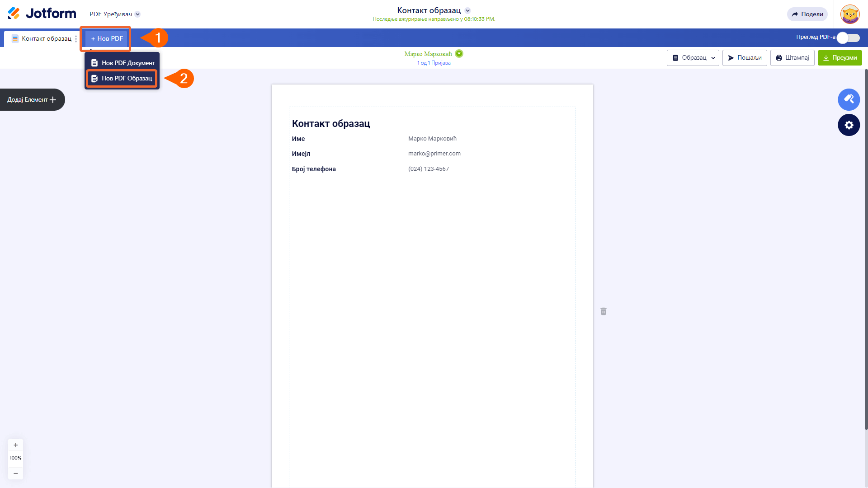Click the Преузми download button
This screenshot has width=868, height=488.
click(x=840, y=58)
